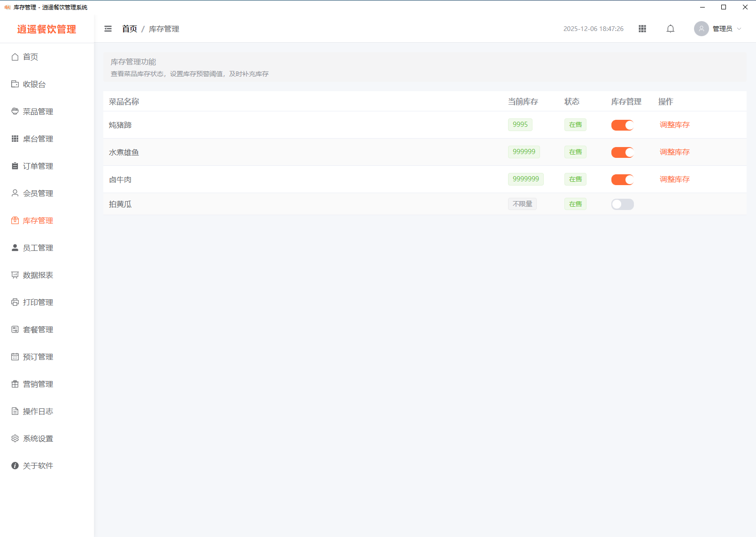Go to 订单管理 in the sidebar
756x537 pixels.
click(x=38, y=166)
